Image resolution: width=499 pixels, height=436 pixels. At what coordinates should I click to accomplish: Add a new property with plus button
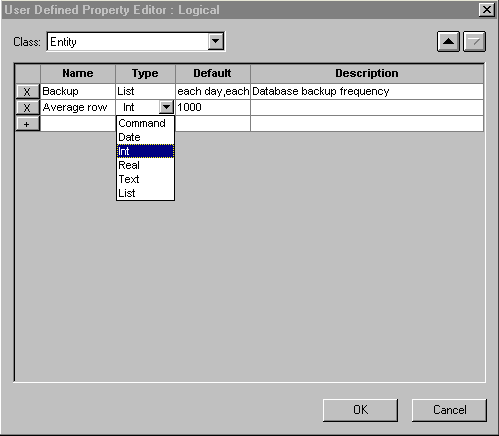[27, 124]
